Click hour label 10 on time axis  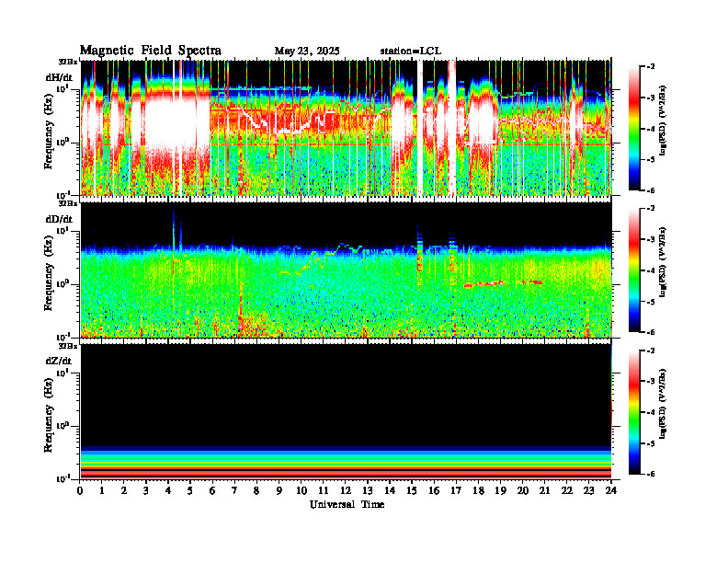tap(301, 491)
